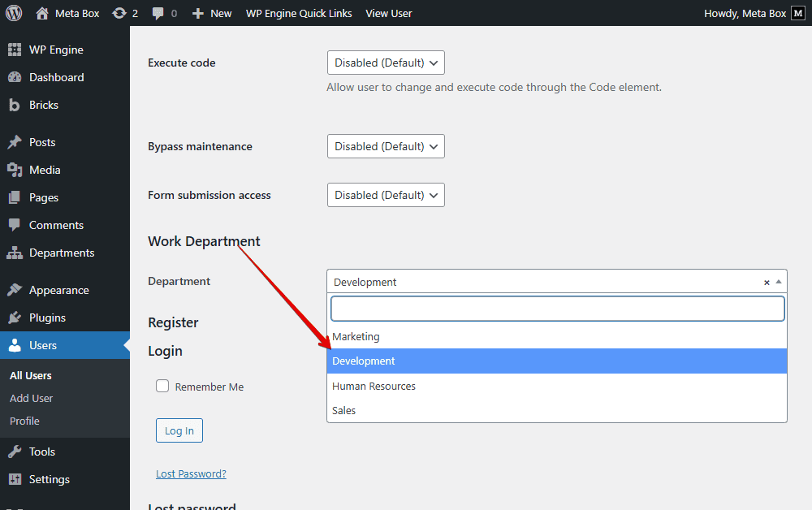
Task: Click the updates icon showing 2
Action: click(124, 12)
